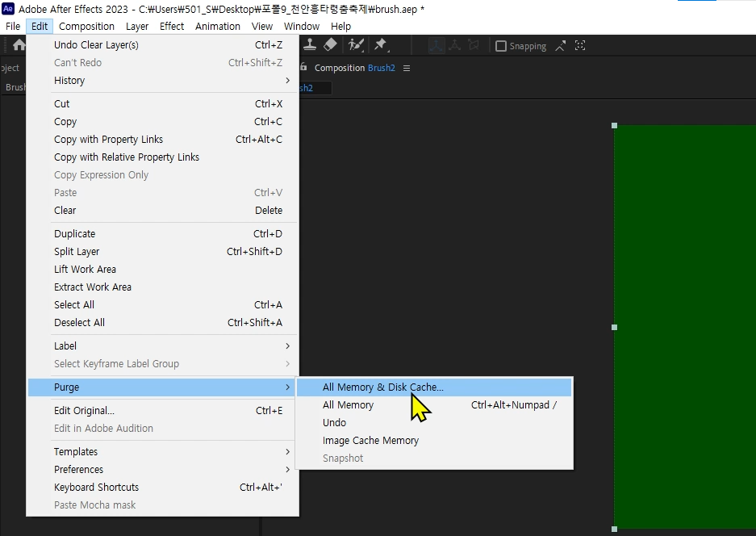The height and width of the screenshot is (536, 756).
Task: Choose Deselect All
Action: [163, 323]
